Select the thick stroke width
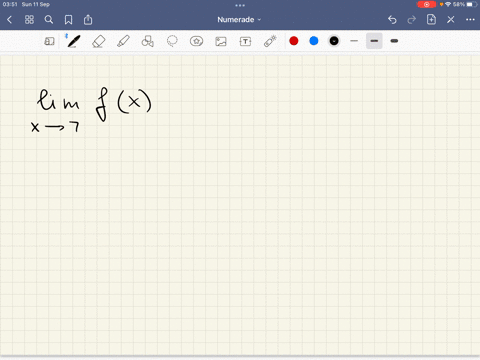The height and width of the screenshot is (360, 480). (x=394, y=41)
